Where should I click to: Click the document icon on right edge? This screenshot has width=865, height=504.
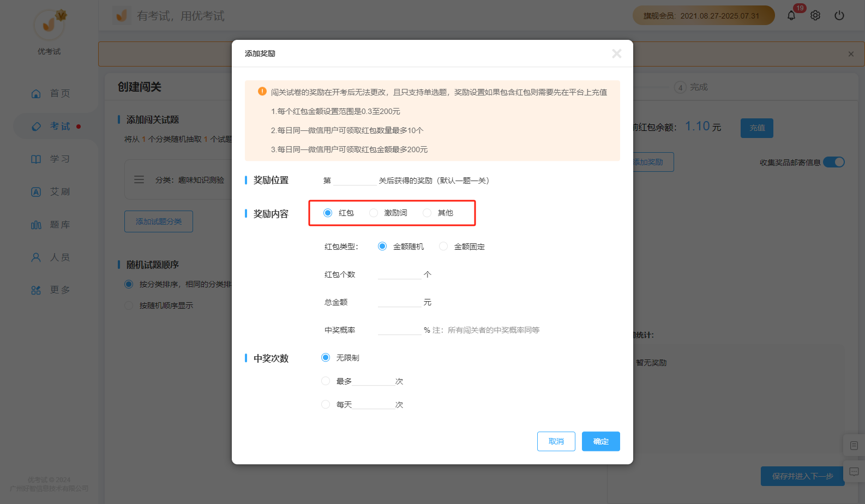pos(854,446)
